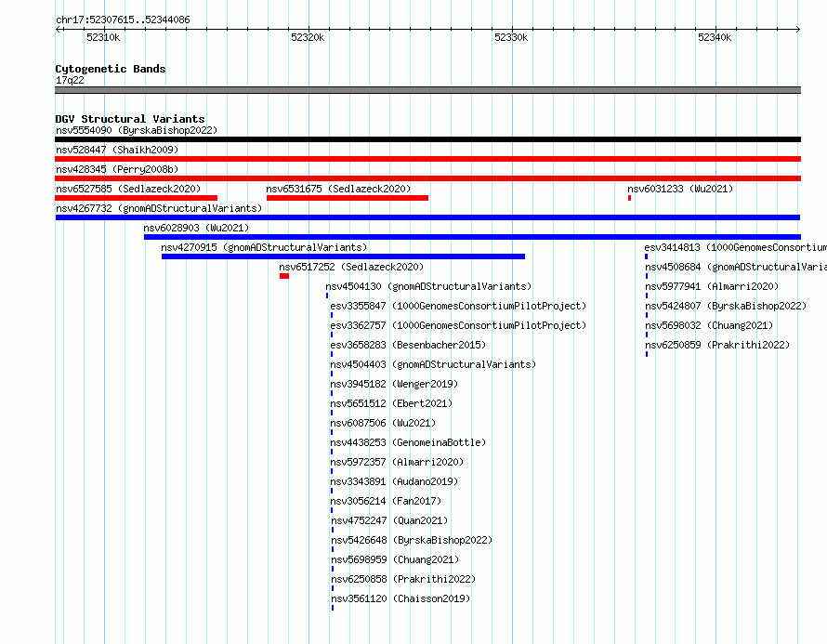Click nsv6527585 (Sedlazeck2020) label

pos(128,189)
